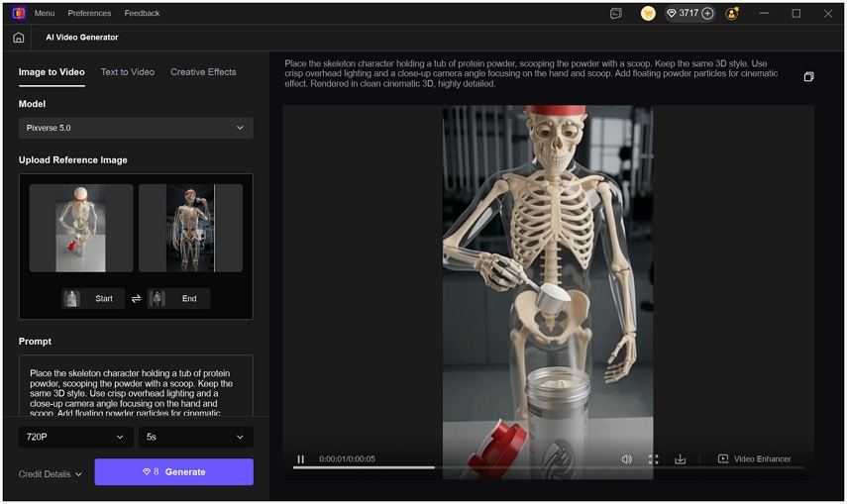
Task: Expand Credit Details
Action: click(x=50, y=474)
